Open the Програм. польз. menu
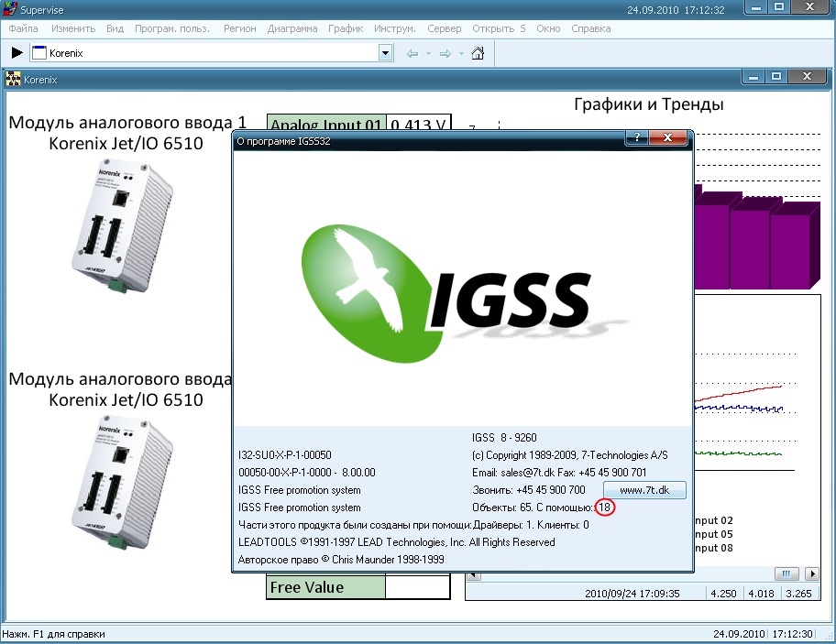This screenshot has width=836, height=644. 172,28
